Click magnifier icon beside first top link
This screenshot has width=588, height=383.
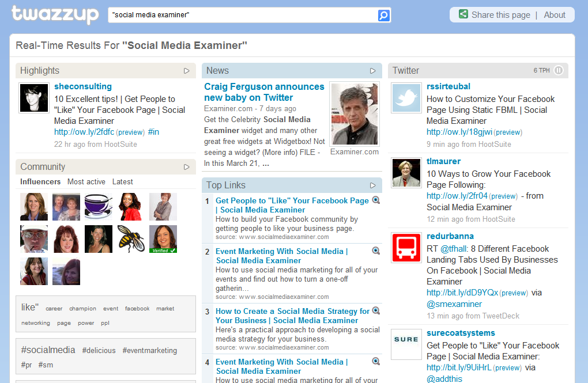click(376, 200)
